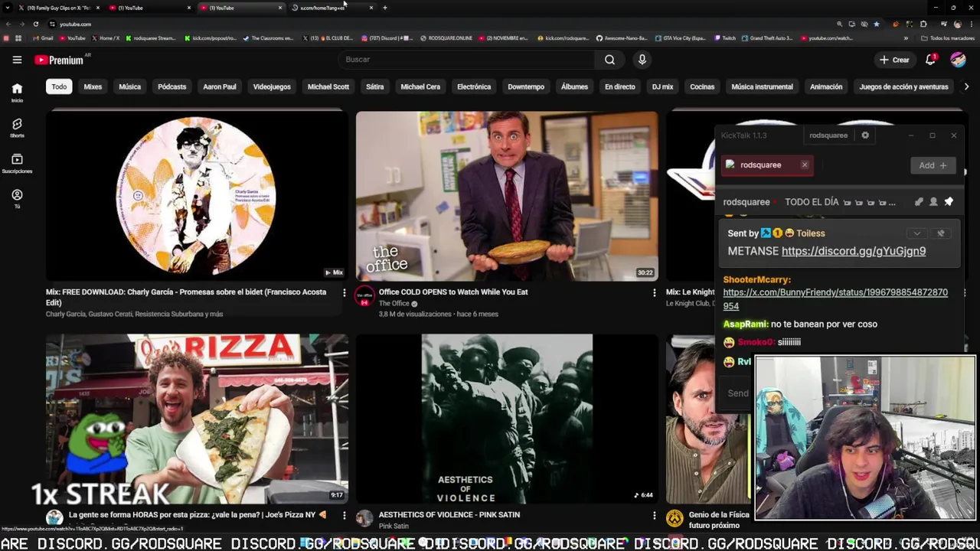This screenshot has width=980, height=551.
Task: Click the Twitch bookmark
Action: coord(725,38)
